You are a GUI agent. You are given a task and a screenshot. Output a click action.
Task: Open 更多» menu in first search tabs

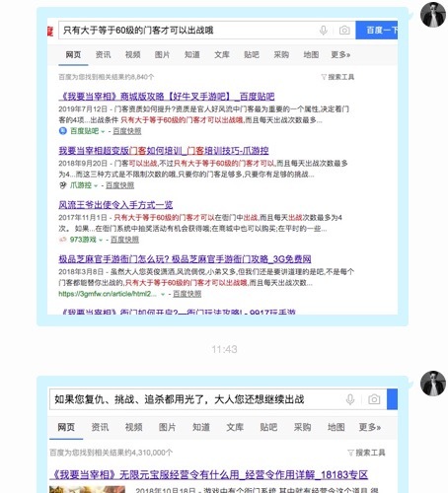(340, 54)
